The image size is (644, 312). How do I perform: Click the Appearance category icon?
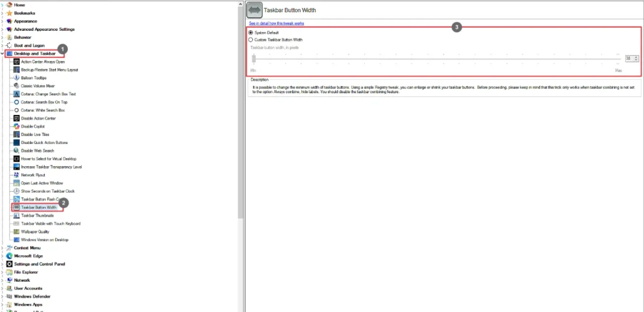click(9, 21)
